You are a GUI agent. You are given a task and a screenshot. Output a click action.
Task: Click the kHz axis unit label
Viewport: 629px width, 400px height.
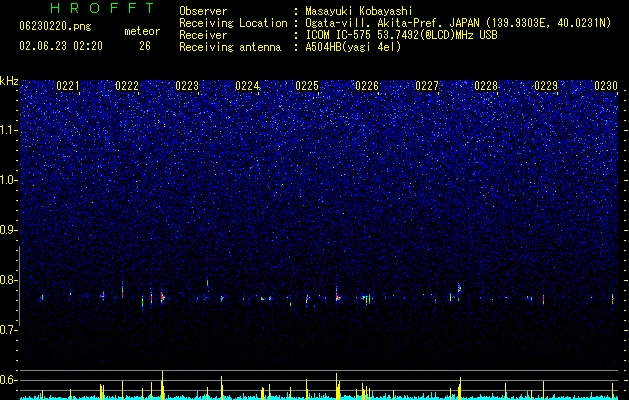(9, 81)
